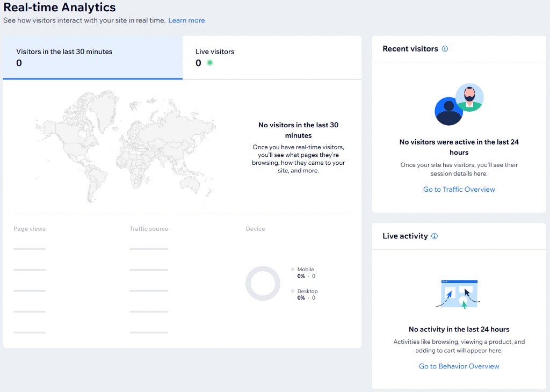550x392 pixels.
Task: Go to Traffic Overview link
Action: tap(459, 190)
